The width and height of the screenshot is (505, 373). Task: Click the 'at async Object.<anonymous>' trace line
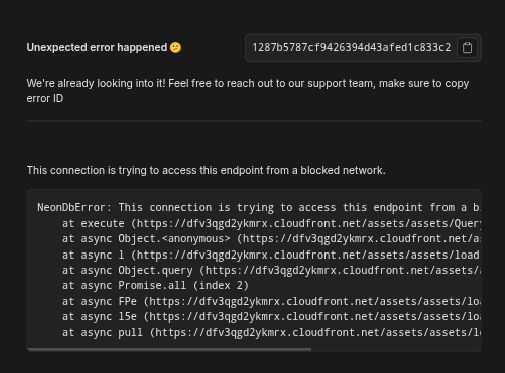point(271,239)
